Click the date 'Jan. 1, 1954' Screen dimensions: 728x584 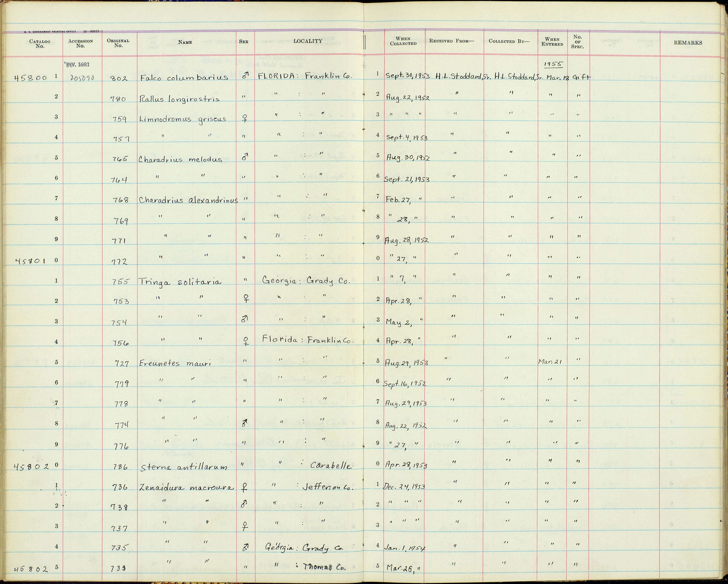[405, 548]
